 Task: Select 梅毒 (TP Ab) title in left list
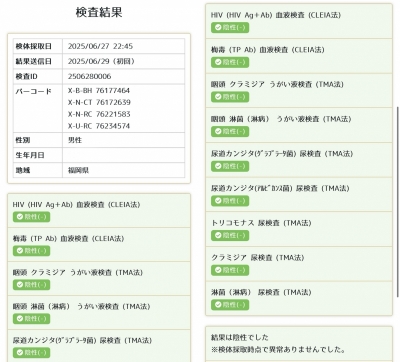coord(68,239)
